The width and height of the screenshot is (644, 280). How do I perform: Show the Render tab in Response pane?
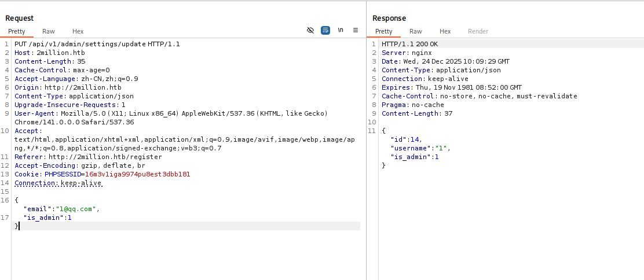coord(478,31)
